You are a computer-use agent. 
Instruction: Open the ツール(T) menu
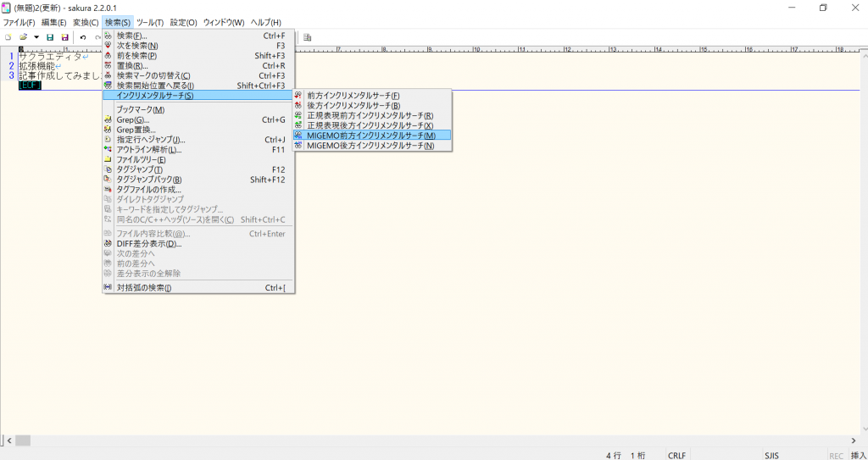pos(150,23)
